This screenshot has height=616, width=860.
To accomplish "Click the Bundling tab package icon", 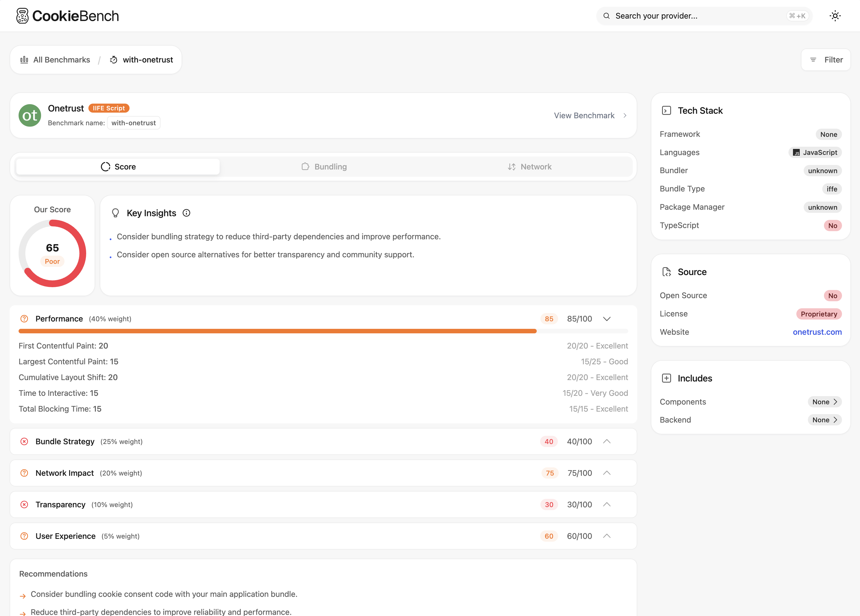I will tap(305, 166).
